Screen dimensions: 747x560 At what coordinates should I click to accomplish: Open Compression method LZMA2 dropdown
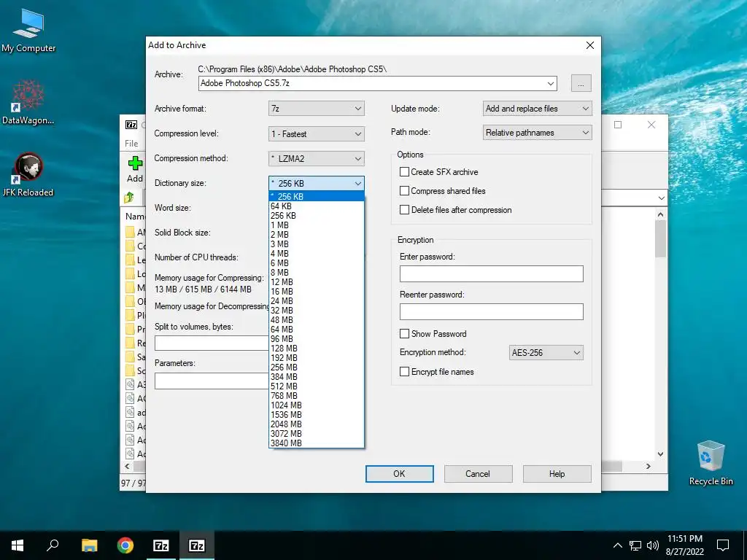[x=317, y=158]
